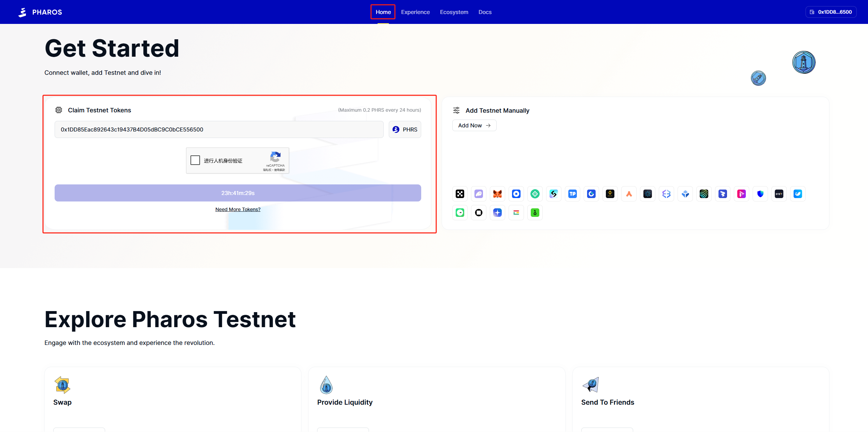This screenshot has width=868, height=432.
Task: Select the MetaMask fox wallet icon
Action: [x=497, y=194]
